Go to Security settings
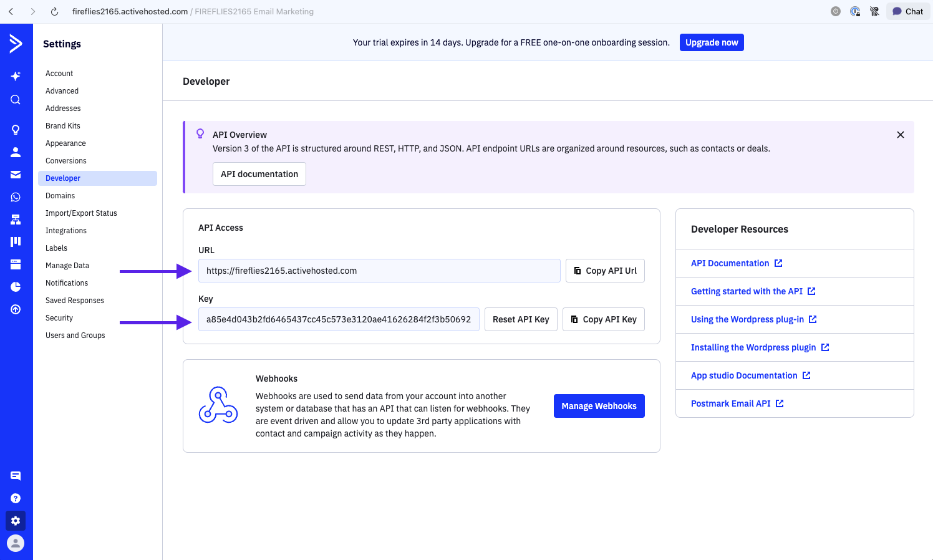This screenshot has width=933, height=560. 59,318
